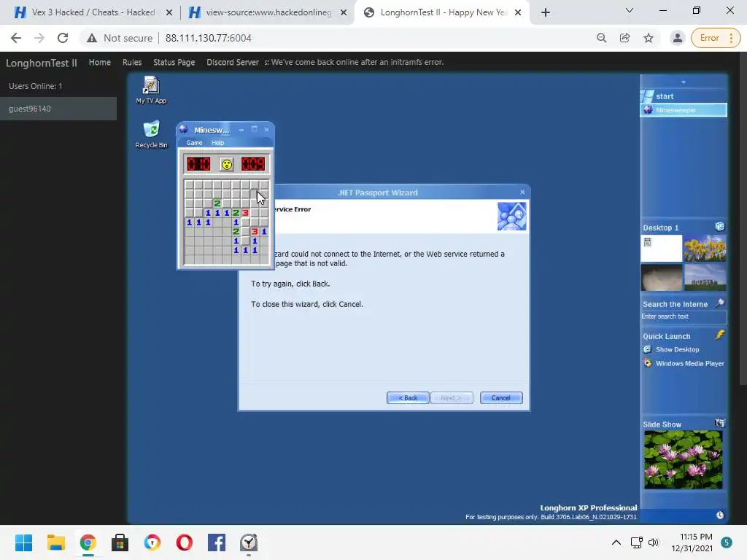Open the Discord Server link

click(x=233, y=63)
